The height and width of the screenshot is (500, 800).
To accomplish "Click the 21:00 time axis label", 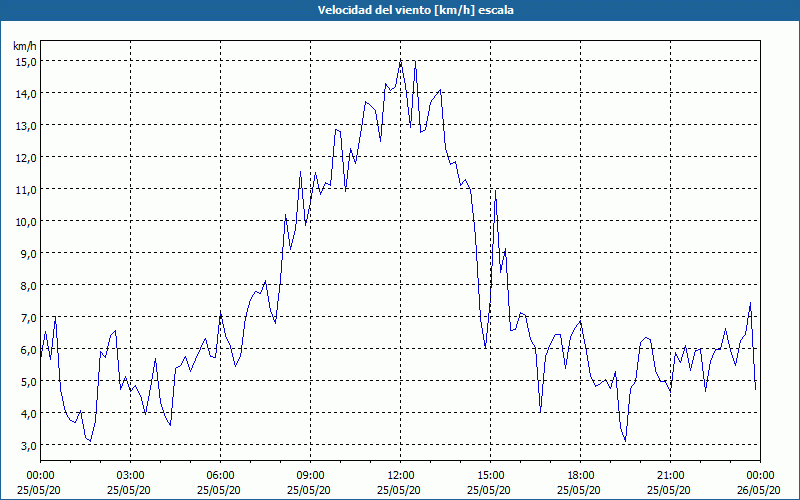I will [x=670, y=476].
